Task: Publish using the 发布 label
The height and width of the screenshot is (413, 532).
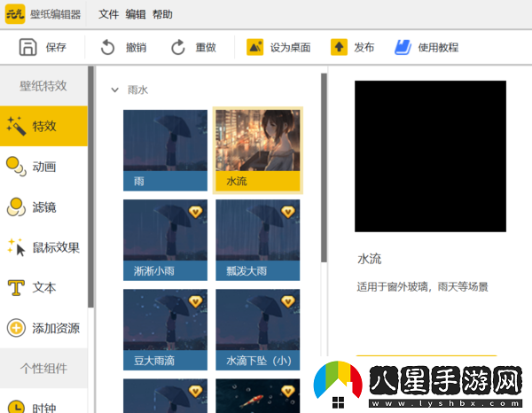Action: click(364, 47)
